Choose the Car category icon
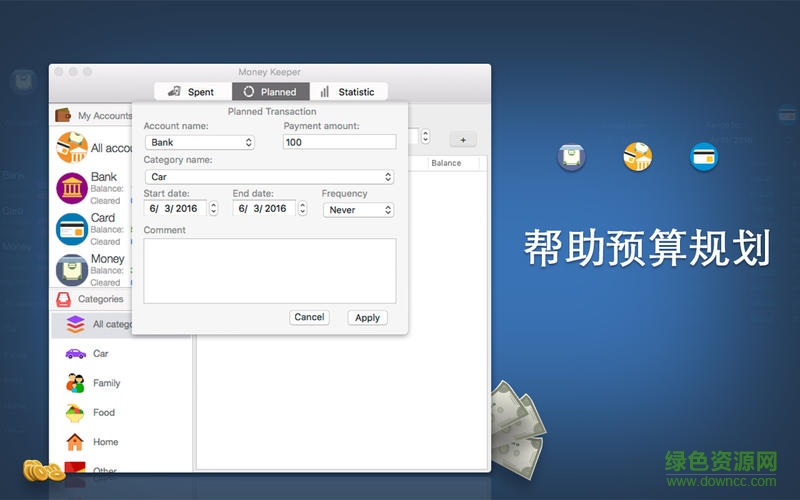The width and height of the screenshot is (800, 500). click(76, 353)
